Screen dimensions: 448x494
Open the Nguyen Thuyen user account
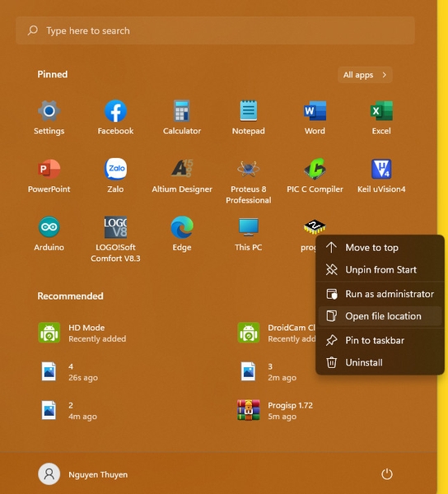(83, 474)
